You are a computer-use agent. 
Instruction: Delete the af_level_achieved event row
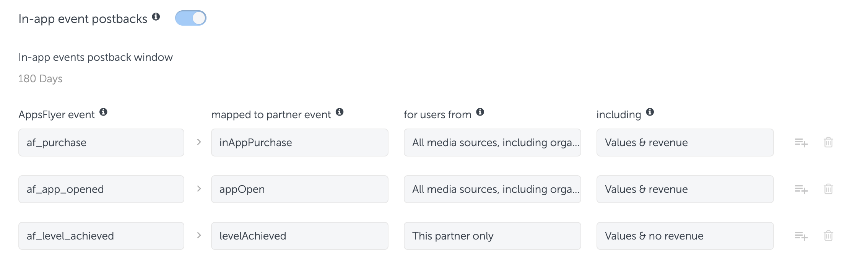coord(828,236)
